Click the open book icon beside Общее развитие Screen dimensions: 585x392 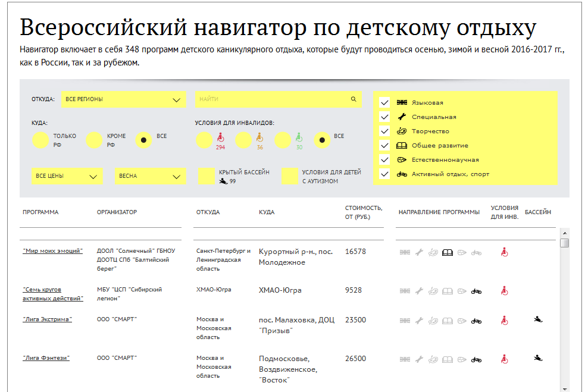(x=402, y=145)
